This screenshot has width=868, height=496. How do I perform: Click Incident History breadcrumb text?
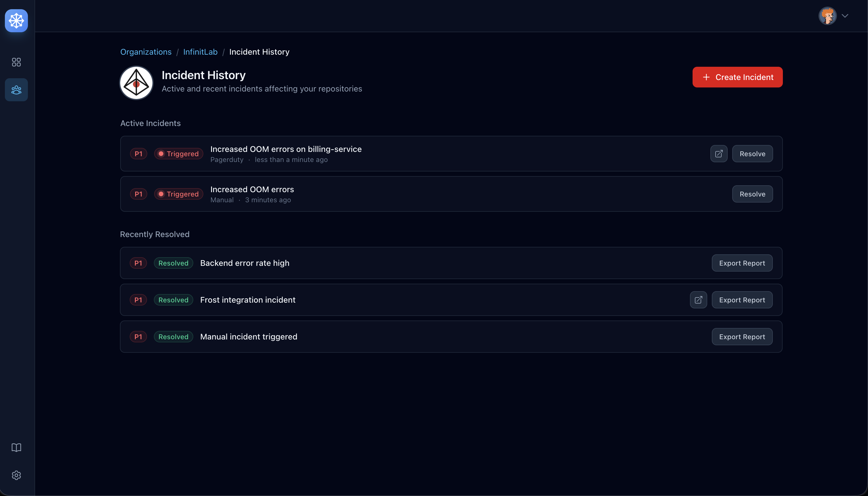tap(259, 52)
